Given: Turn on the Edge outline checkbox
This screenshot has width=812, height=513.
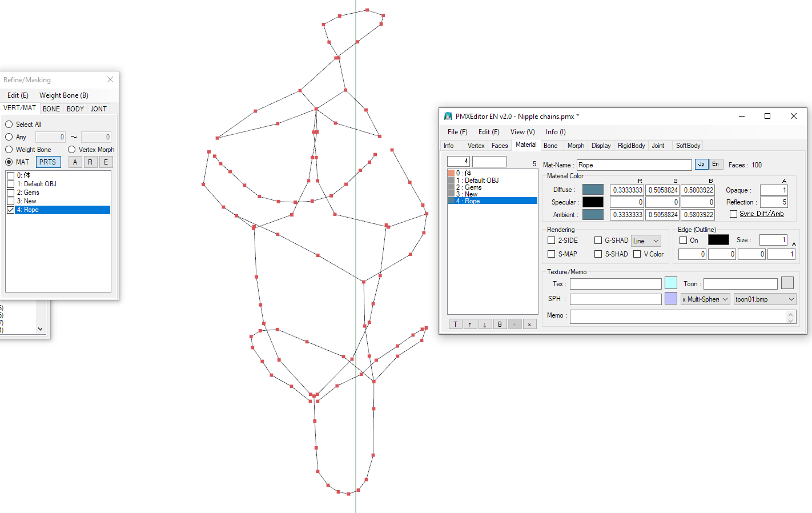Looking at the screenshot, I should click(x=684, y=241).
